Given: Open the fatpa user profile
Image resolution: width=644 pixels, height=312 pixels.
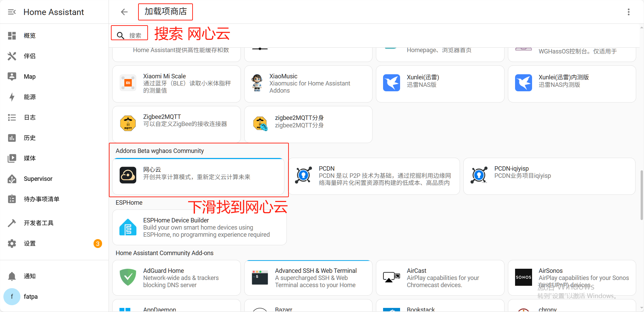Looking at the screenshot, I should (54, 297).
